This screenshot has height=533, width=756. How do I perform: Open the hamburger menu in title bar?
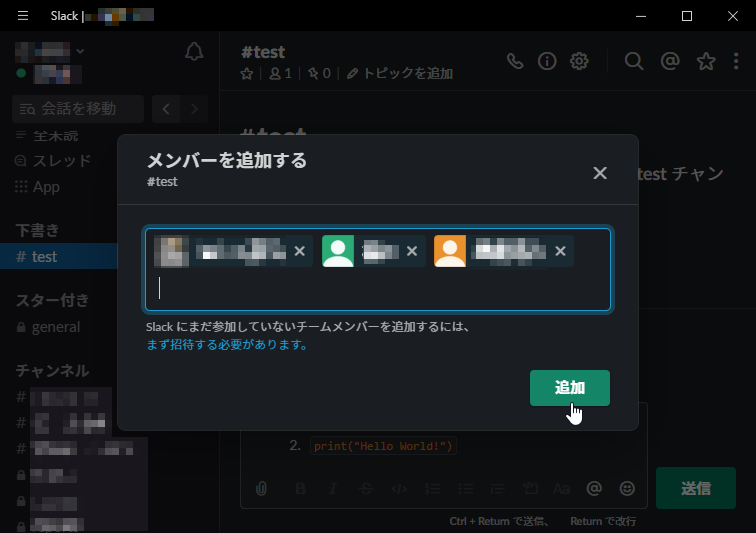click(23, 16)
